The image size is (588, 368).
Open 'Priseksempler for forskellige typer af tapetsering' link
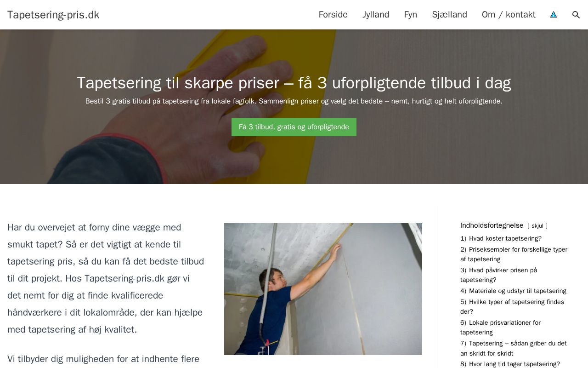[x=514, y=254]
